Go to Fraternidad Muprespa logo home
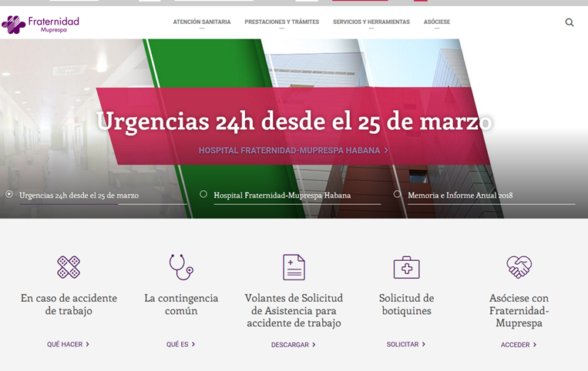This screenshot has width=588, height=371. click(41, 25)
